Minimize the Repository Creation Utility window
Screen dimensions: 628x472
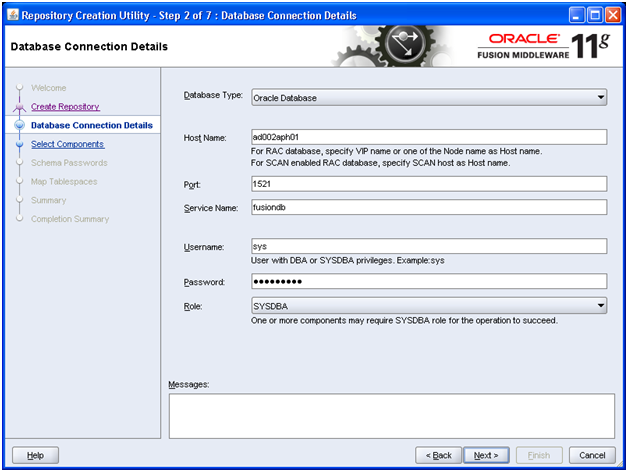click(577, 16)
